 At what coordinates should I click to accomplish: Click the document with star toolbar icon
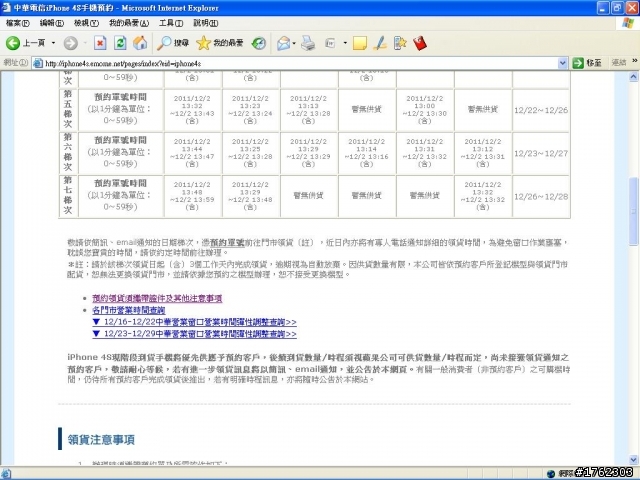pos(400,43)
